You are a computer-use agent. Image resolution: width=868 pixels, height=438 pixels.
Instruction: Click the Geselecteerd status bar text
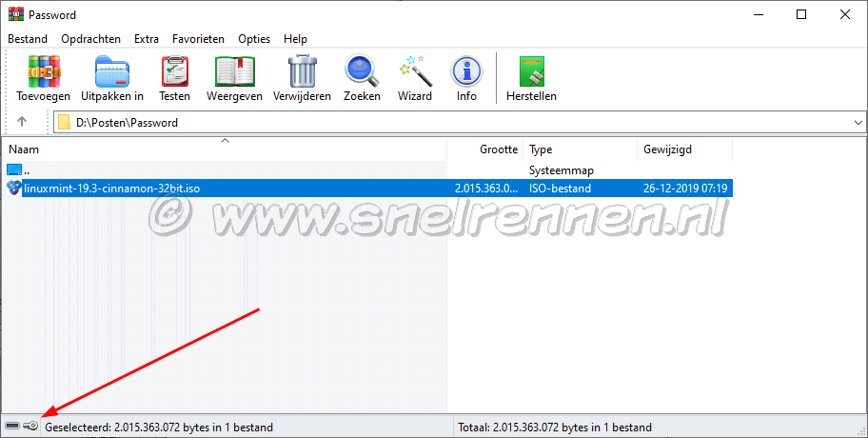coord(159,428)
